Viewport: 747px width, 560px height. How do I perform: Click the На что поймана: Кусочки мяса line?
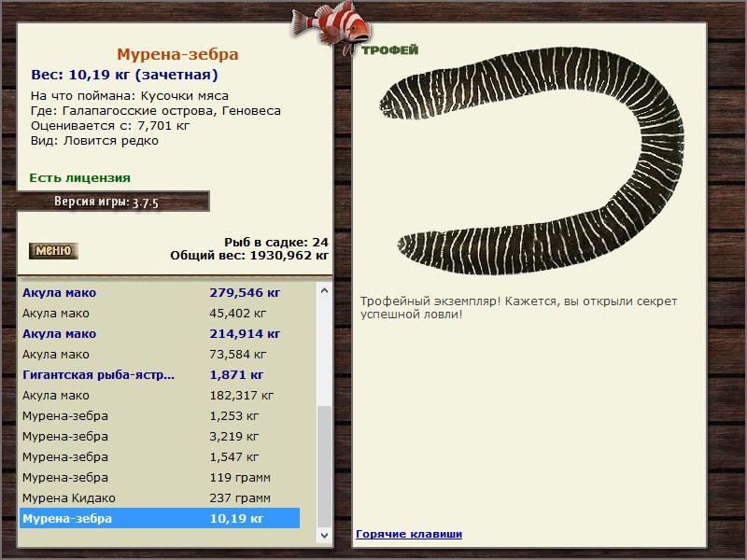[130, 96]
